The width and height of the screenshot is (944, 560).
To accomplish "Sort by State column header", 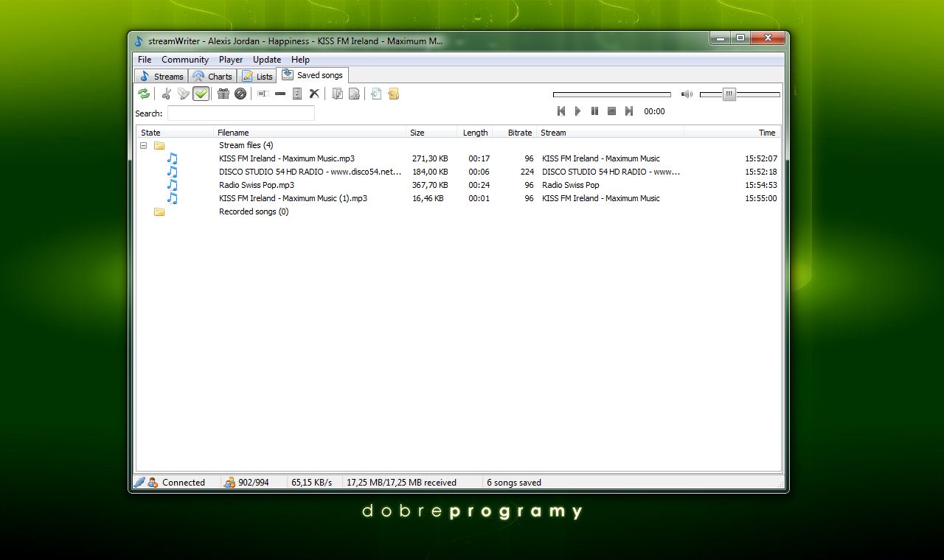I will coord(175,133).
